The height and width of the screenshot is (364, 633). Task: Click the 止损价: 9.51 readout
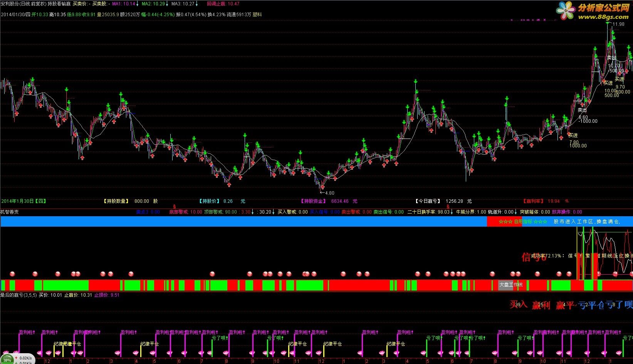(x=107, y=295)
